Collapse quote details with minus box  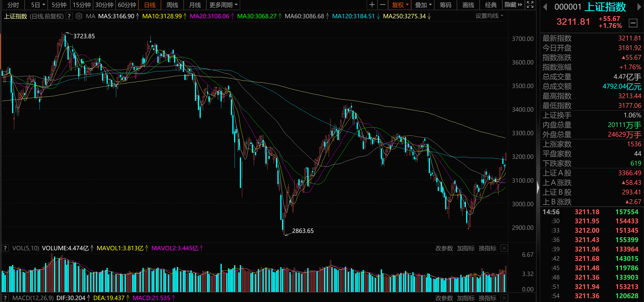(x=633, y=23)
